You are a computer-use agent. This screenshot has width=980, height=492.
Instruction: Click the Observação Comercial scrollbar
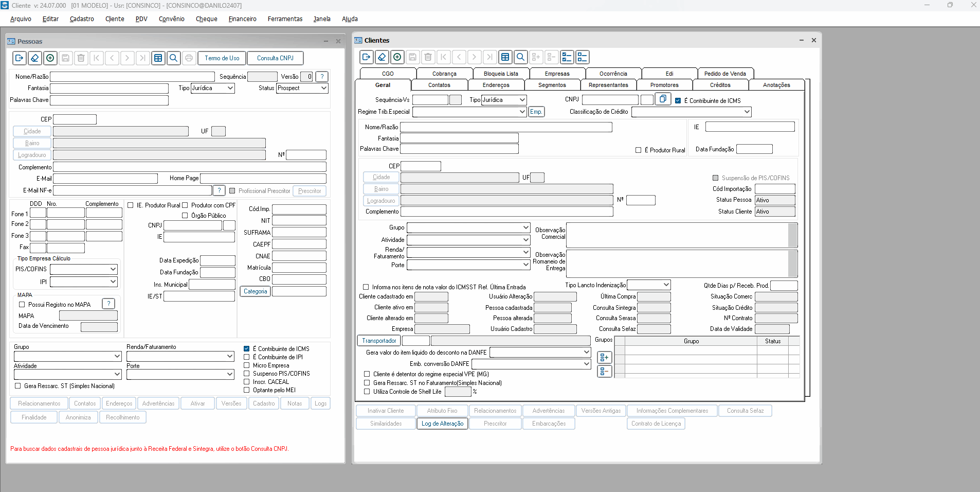pyautogui.click(x=792, y=235)
